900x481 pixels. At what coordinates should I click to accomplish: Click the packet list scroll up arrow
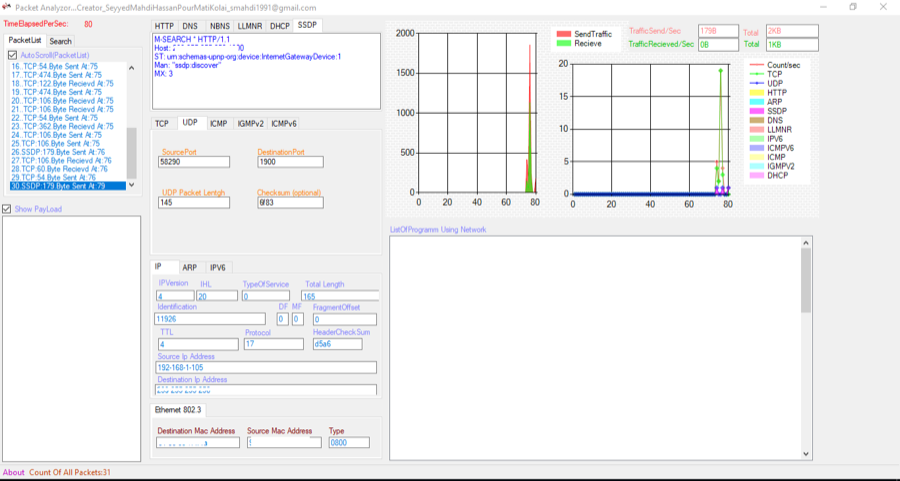pyautogui.click(x=131, y=68)
